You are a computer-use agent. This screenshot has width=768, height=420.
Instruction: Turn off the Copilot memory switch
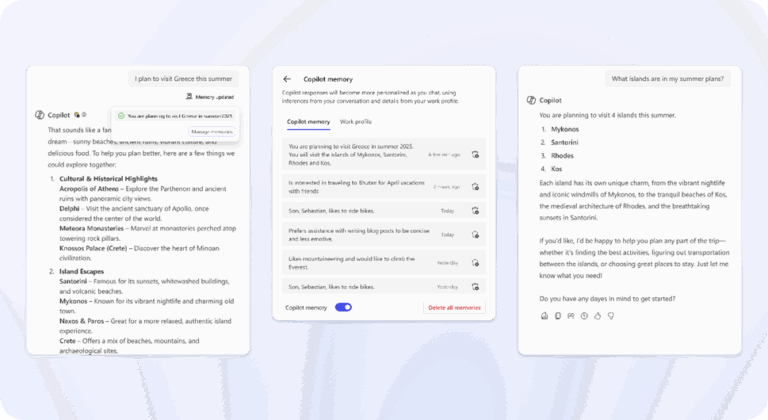click(343, 307)
